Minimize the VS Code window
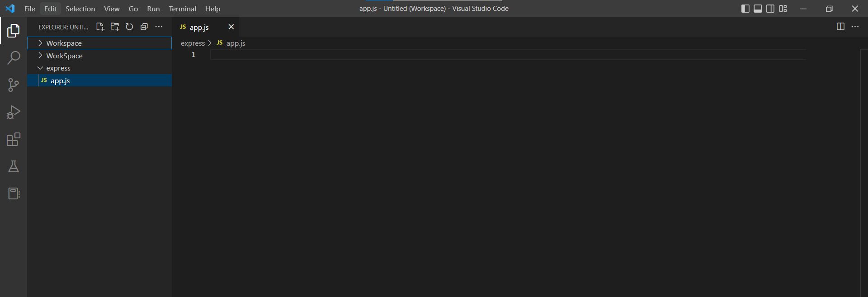The height and width of the screenshot is (297, 868). point(803,9)
